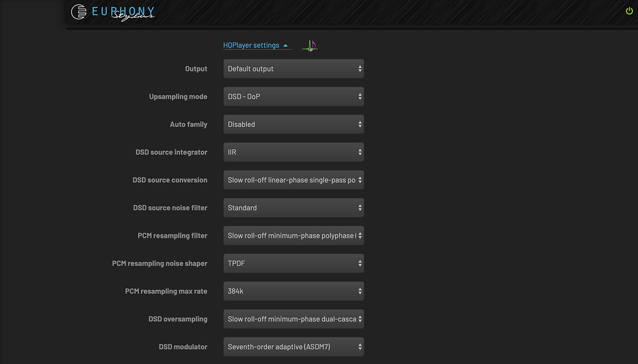The height and width of the screenshot is (364, 638).
Task: Change the DSD source noise filter
Action: (293, 207)
